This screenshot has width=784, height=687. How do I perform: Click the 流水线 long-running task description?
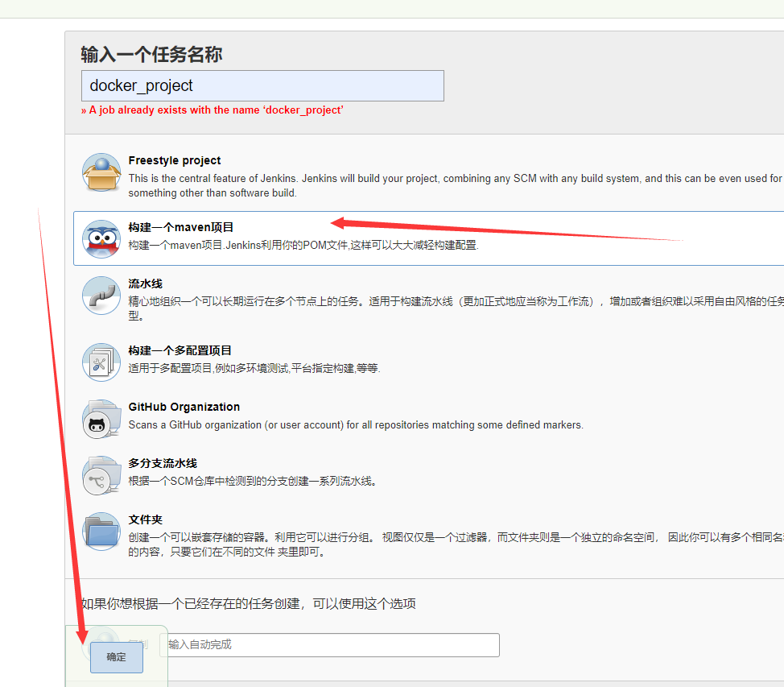[x=456, y=308]
